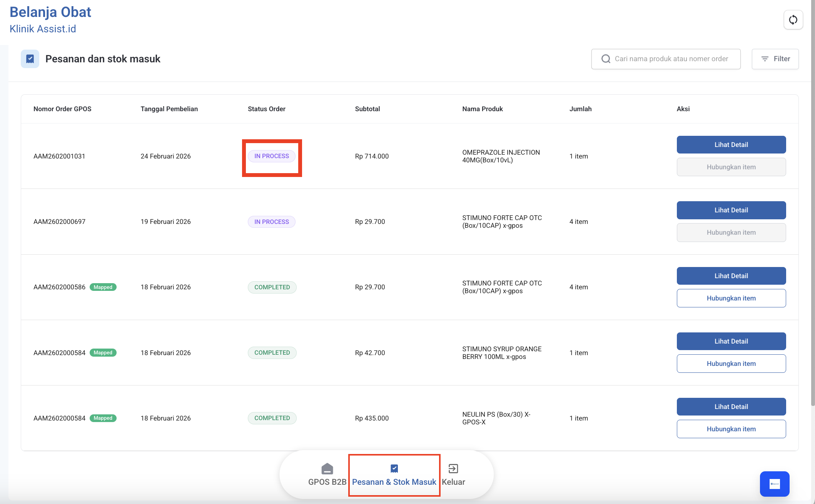Switch to the GPOS B2B tab
815x504 pixels.
point(327,482)
